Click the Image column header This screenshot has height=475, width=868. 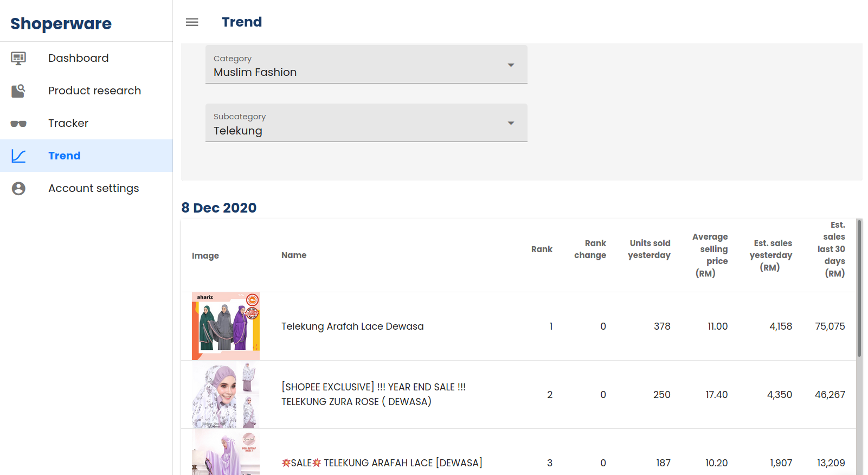point(205,255)
